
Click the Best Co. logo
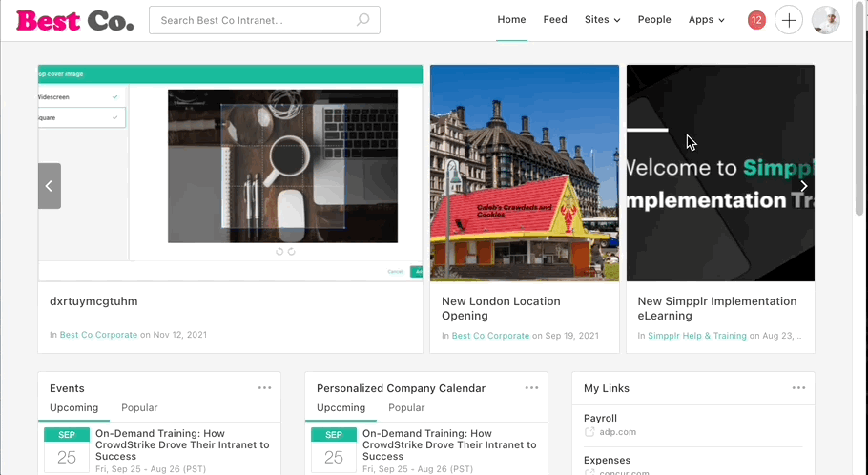pos(74,21)
